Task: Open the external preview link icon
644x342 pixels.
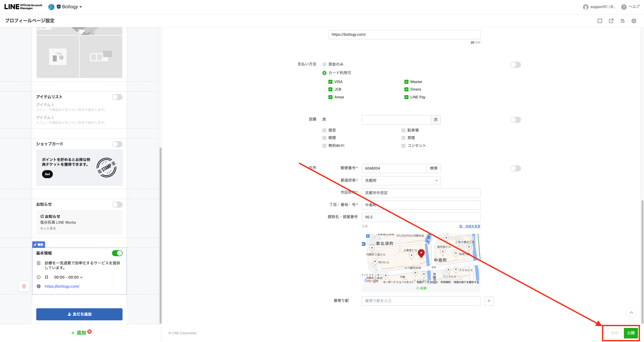Action: pyautogui.click(x=611, y=21)
